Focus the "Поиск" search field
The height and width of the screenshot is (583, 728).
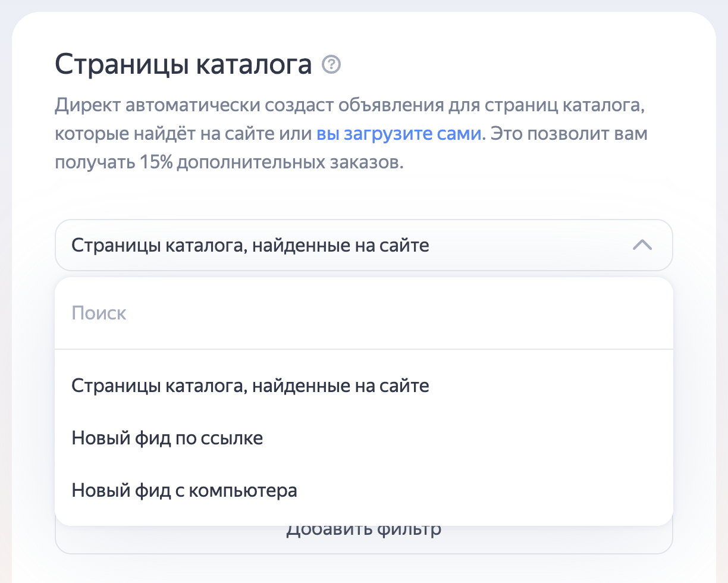363,314
